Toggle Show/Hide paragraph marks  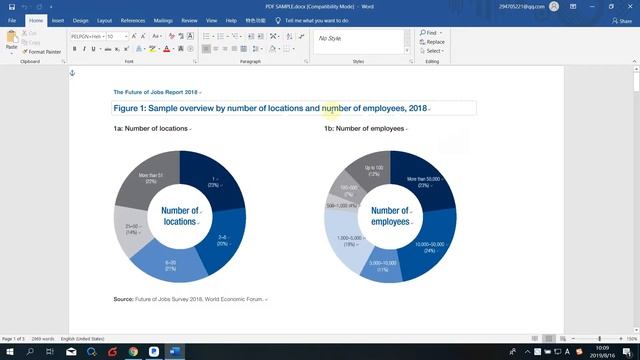[301, 36]
